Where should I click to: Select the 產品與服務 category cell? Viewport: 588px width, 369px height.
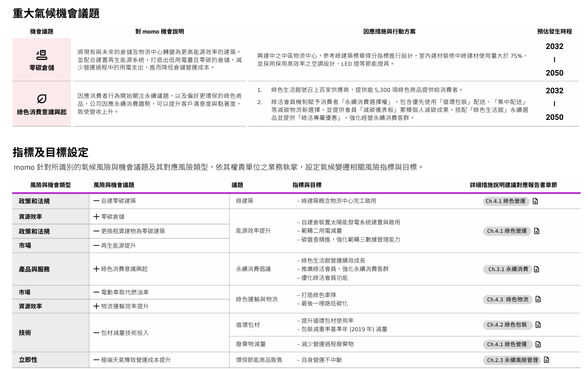tap(34, 269)
